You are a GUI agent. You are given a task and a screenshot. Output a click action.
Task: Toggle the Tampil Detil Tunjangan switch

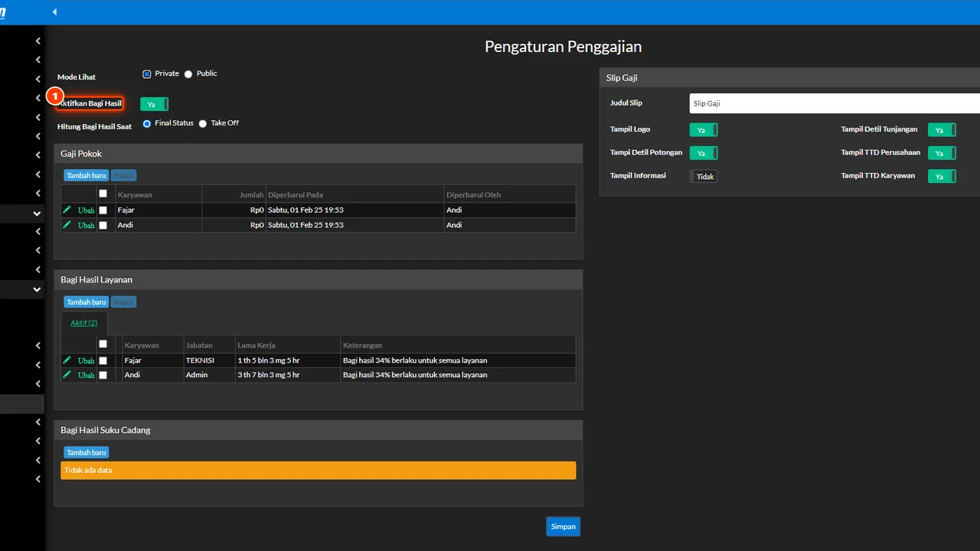[x=942, y=130]
